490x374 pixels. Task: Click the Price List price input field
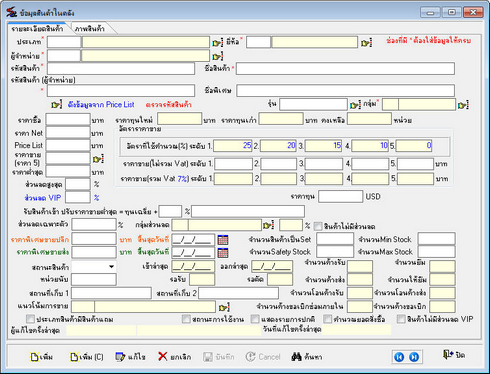tap(68, 145)
